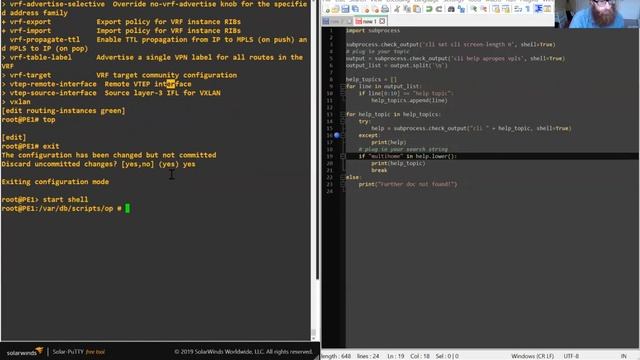640x360 pixels.
Task: Click '[edit routing-instances green]' terminal line
Action: (x=64, y=111)
